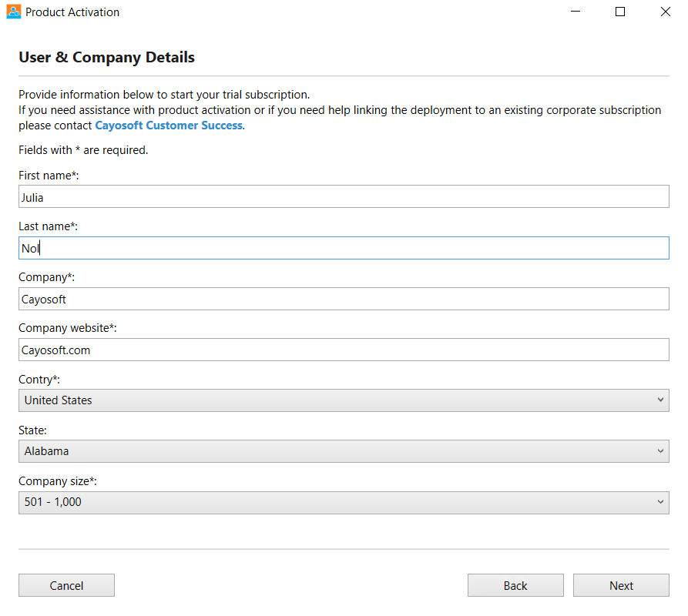
Task: Expand the State dropdown showing Alabama
Action: 344,451
